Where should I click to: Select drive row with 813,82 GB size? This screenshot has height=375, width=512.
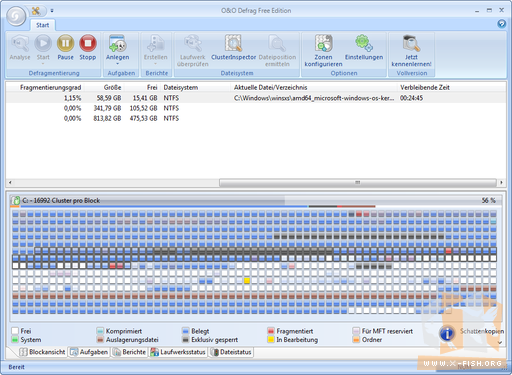(256, 118)
